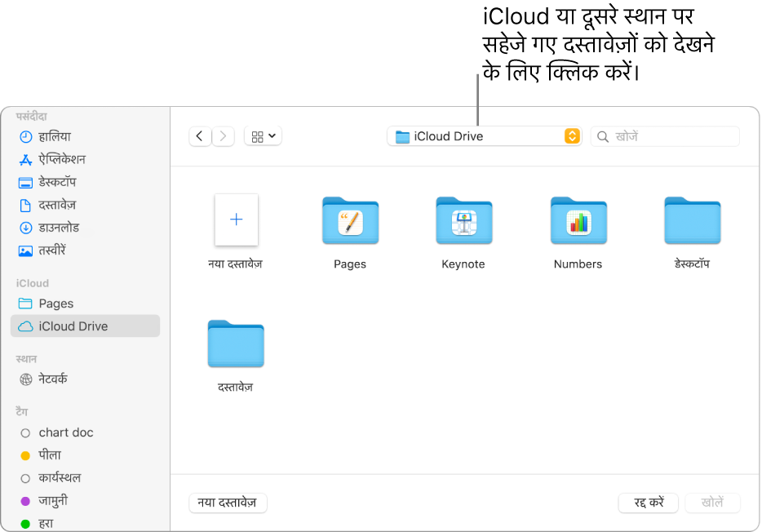
Task: Click the नया दस्तावेज़ button at bottom
Action: [x=228, y=503]
